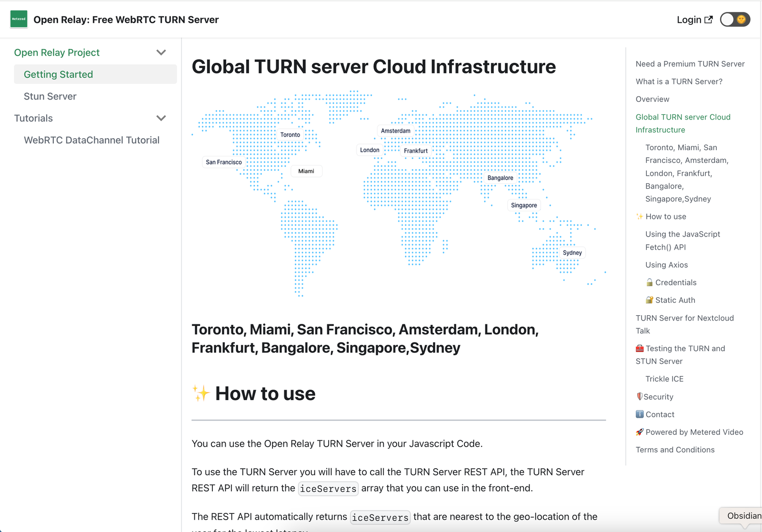Click the external link icon next to Login

(709, 19)
